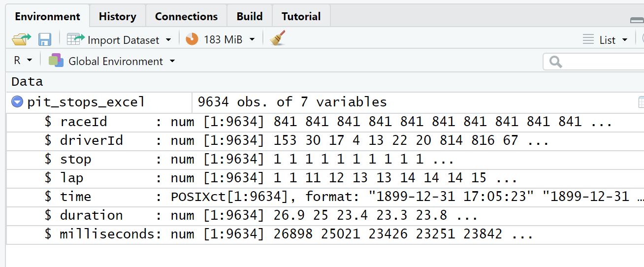Screen dimensions: 644x267
Task: Clear workspace objects with broom icon
Action: click(278, 38)
